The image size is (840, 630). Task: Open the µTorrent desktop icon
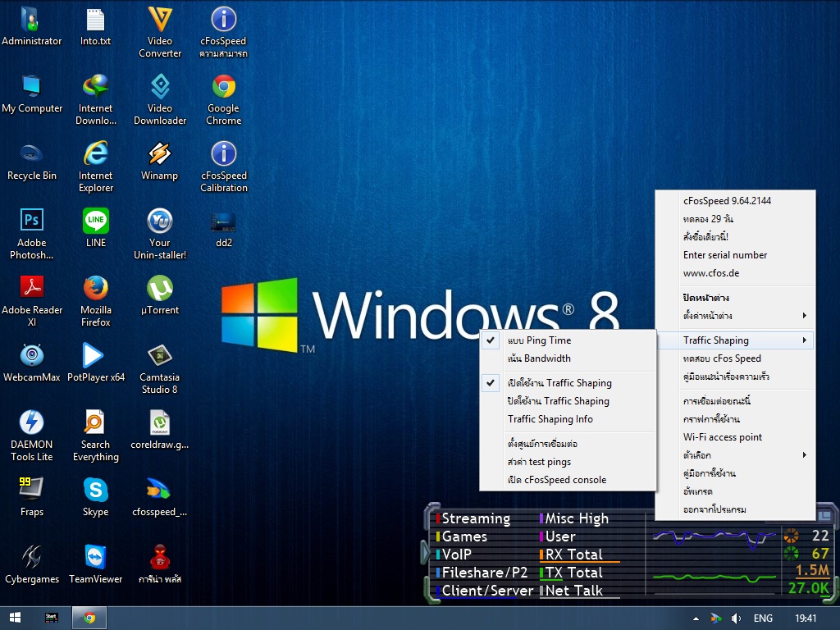pos(159,289)
